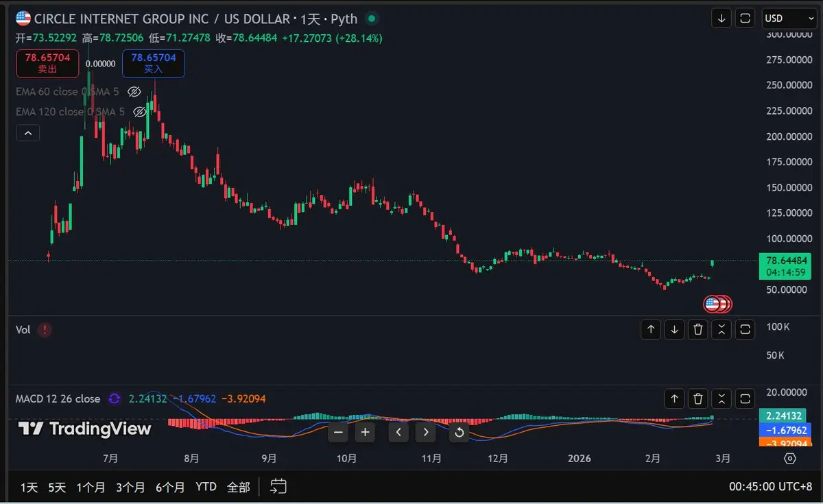Click 10月 time axis label
Image resolution: width=823 pixels, height=504 pixels.
[x=347, y=459]
